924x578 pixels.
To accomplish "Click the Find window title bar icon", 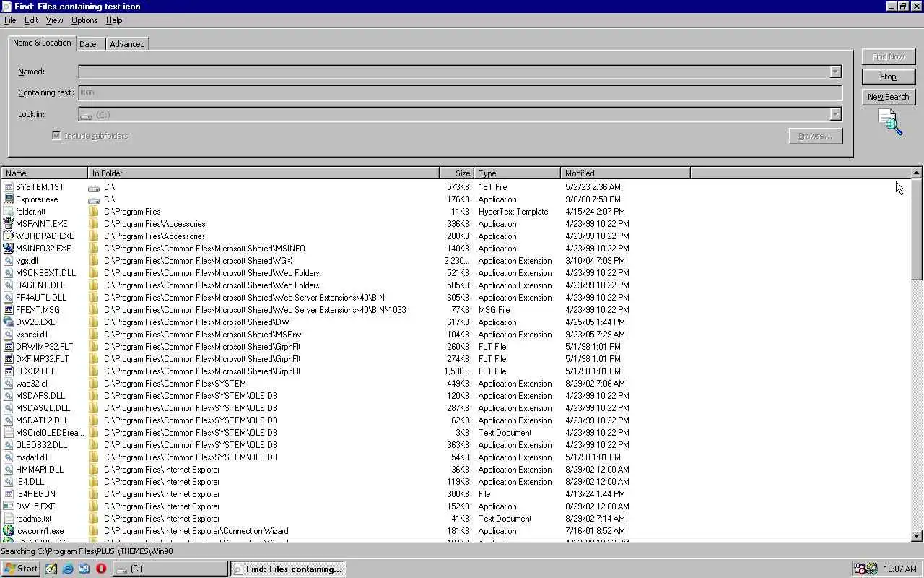I will click(x=6, y=7).
